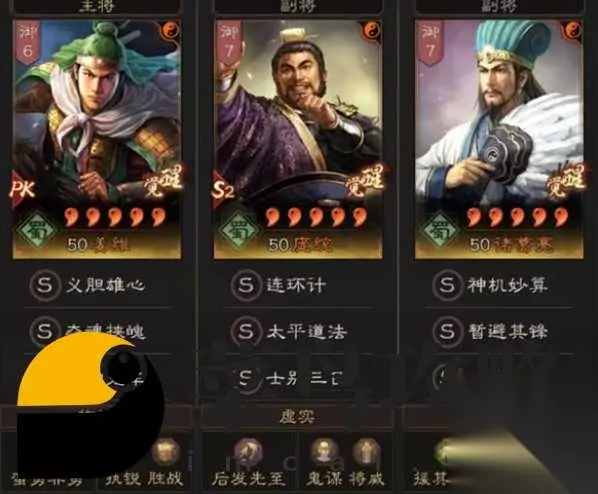Open the purple-robed 庞统 general card

[298, 139]
